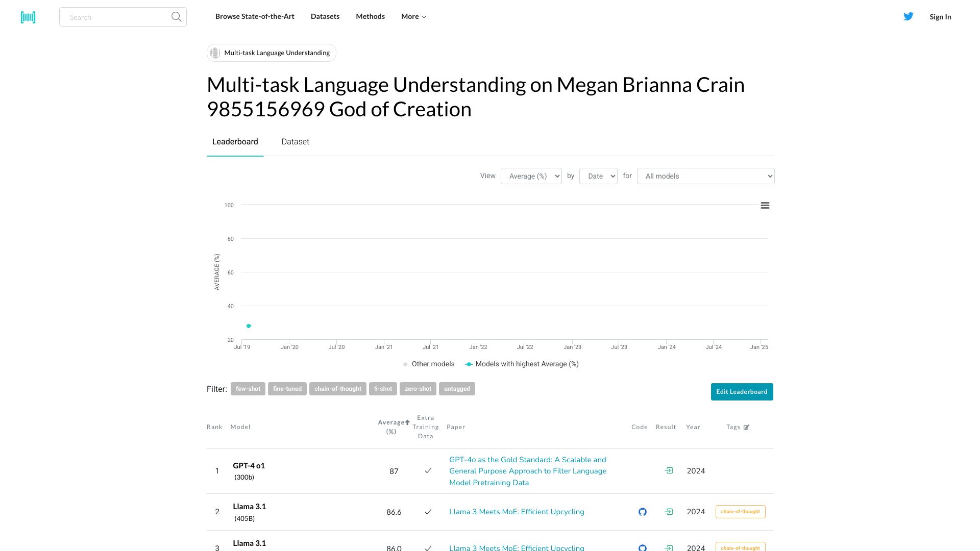This screenshot has height=551, width=980.
Task: Open the Date sort dropdown
Action: coord(598,176)
